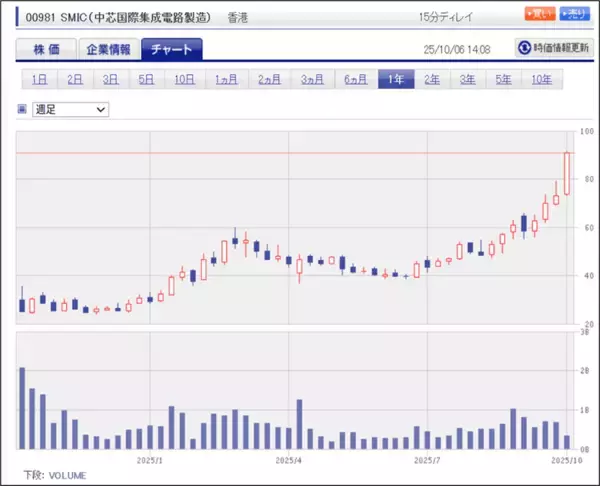Select the 1日 chart period

tap(38, 79)
